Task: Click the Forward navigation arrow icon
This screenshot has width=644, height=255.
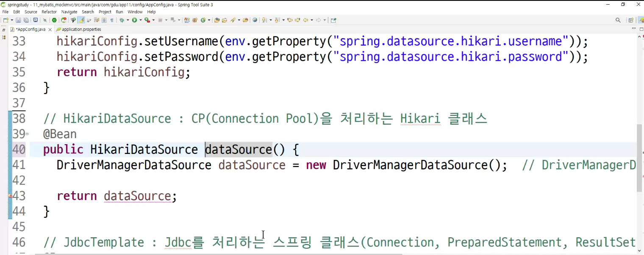Action: click(x=318, y=20)
